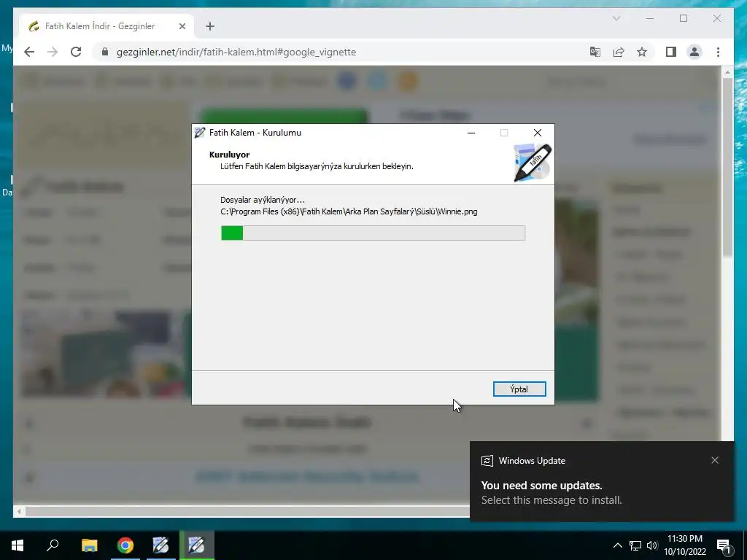Click the Kuruluyor heading text
The width and height of the screenshot is (747, 560).
point(229,155)
